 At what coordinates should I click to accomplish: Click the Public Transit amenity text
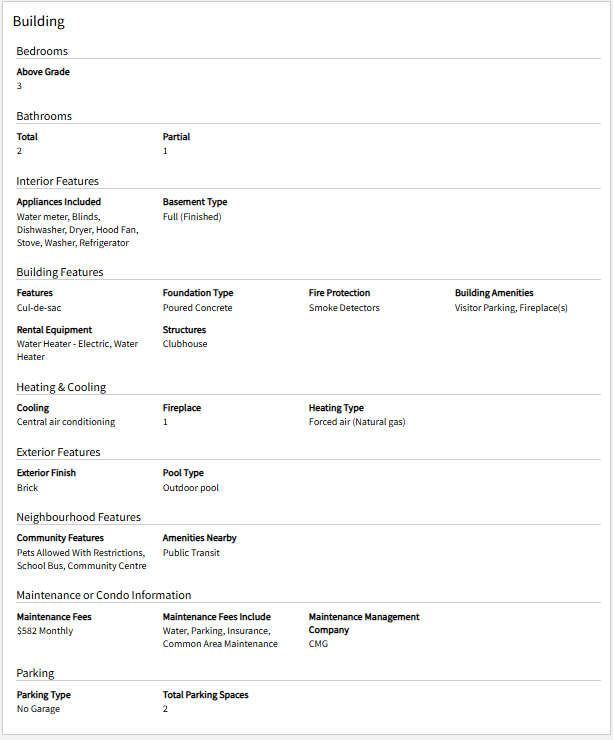click(x=191, y=553)
